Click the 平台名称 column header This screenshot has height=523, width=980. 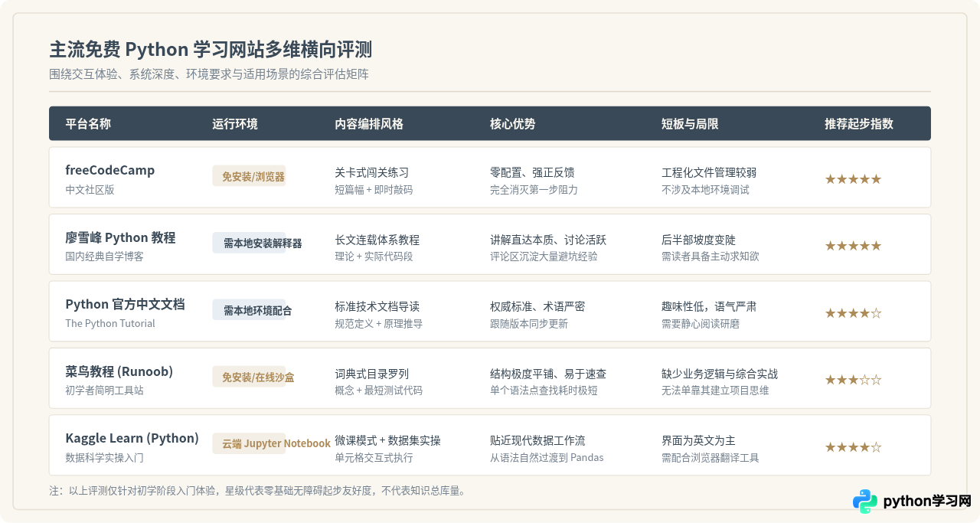(88, 124)
